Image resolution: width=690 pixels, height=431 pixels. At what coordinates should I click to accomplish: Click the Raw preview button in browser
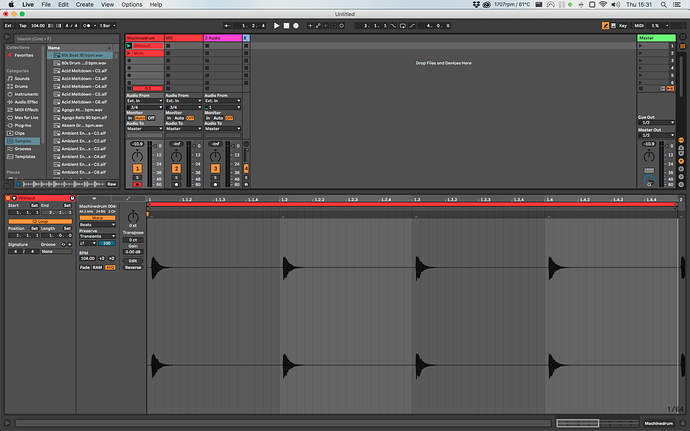[112, 184]
